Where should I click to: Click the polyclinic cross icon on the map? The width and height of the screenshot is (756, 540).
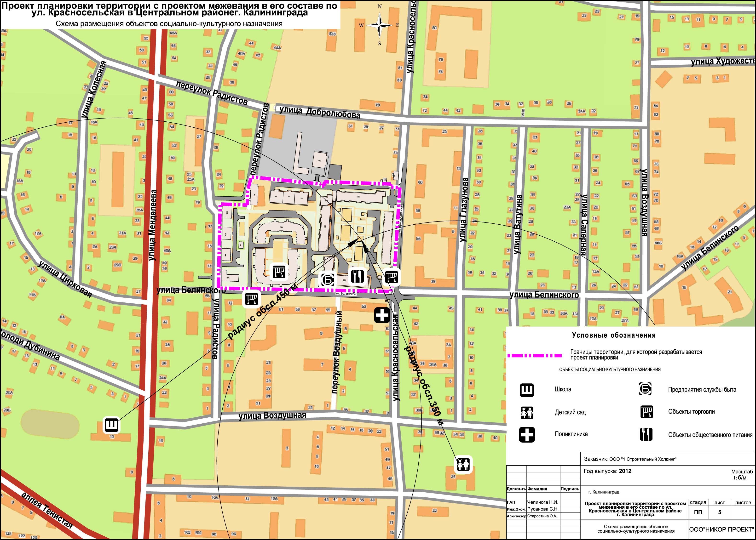point(382,315)
